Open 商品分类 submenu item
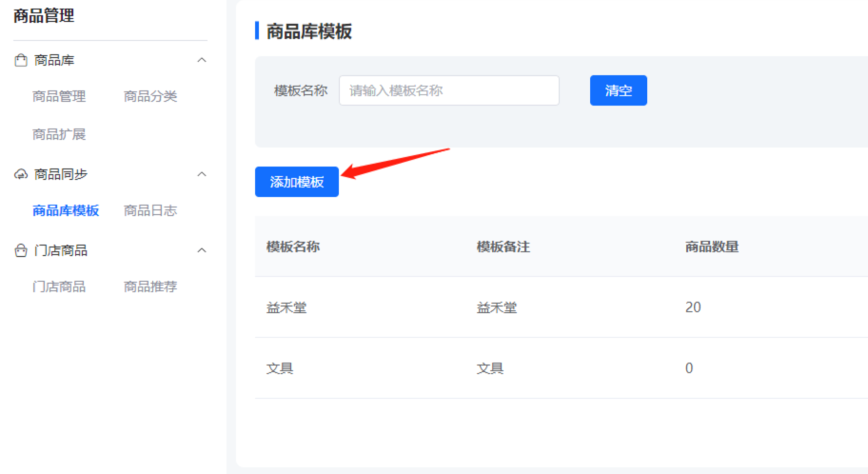 coord(150,96)
